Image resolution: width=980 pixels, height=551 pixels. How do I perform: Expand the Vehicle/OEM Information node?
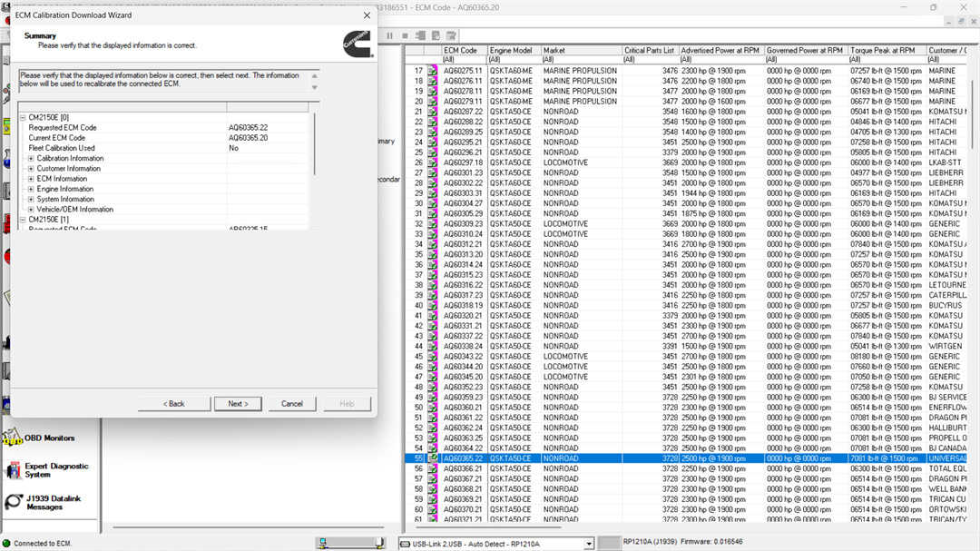31,210
